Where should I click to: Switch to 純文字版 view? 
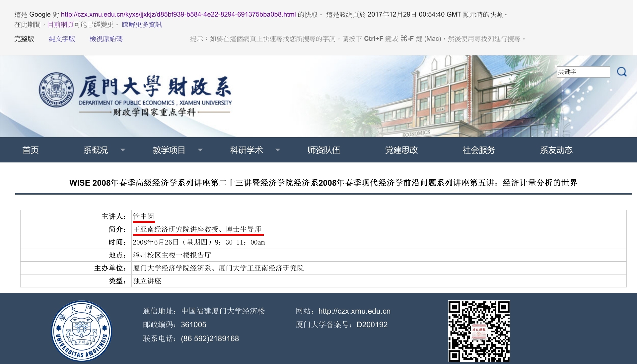pos(62,39)
